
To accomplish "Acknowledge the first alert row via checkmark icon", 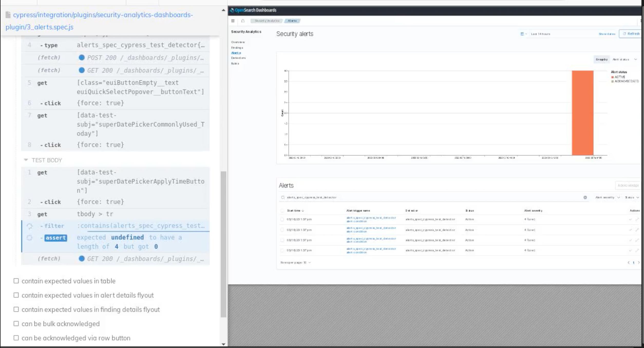I will 630,219.
